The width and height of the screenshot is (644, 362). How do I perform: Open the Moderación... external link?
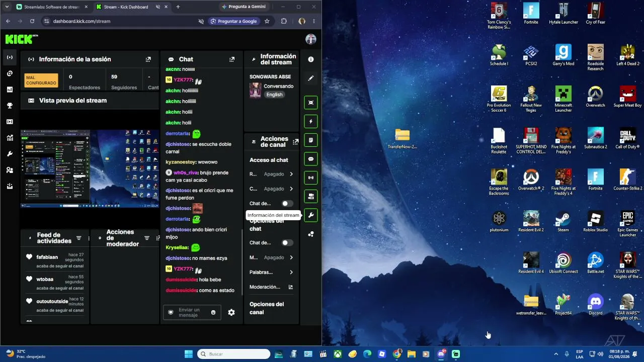click(x=272, y=287)
